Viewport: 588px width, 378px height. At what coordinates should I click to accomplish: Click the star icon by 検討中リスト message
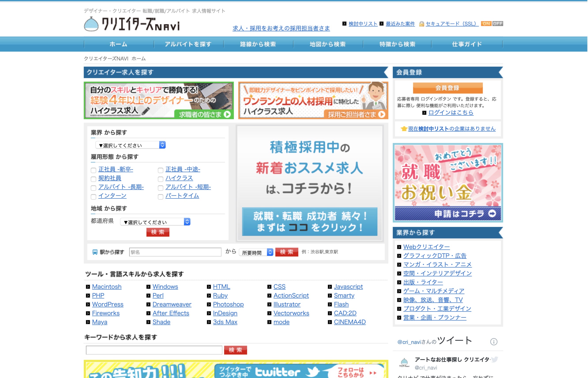[x=403, y=129]
